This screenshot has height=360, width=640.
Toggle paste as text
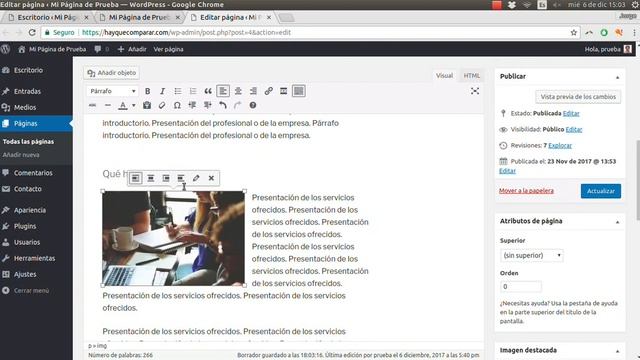pos(147,105)
